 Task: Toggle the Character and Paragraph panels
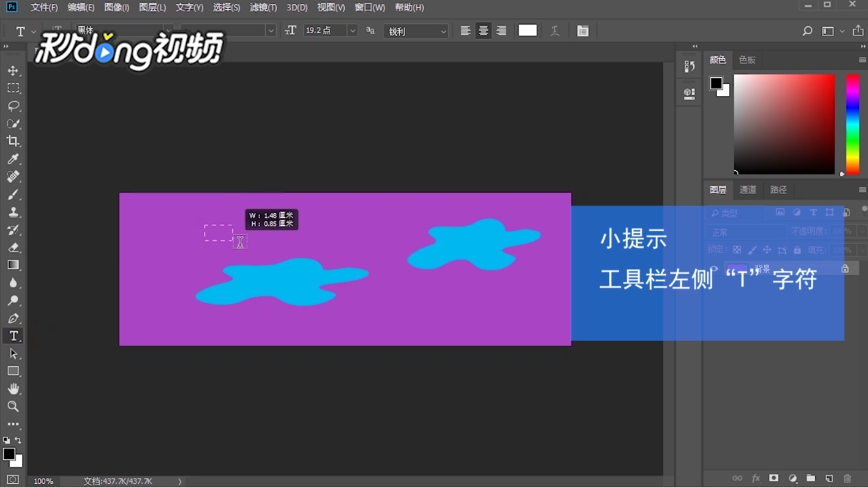pyautogui.click(x=583, y=31)
